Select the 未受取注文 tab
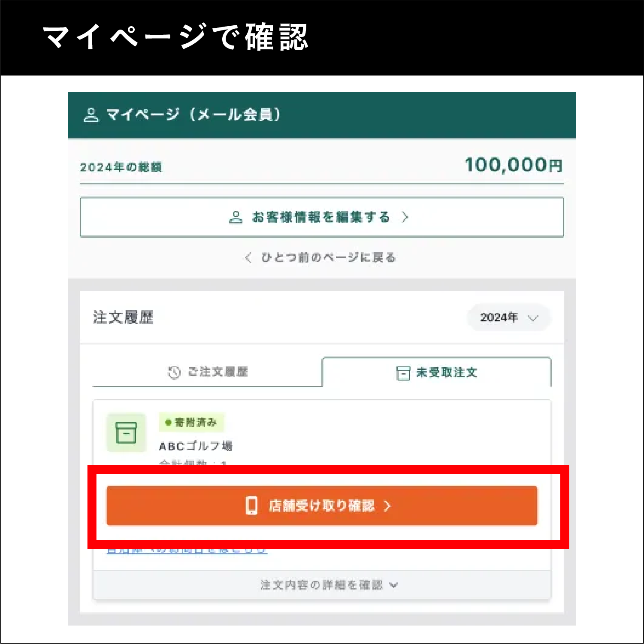Viewport: 644px width, 644px height. tap(436, 372)
